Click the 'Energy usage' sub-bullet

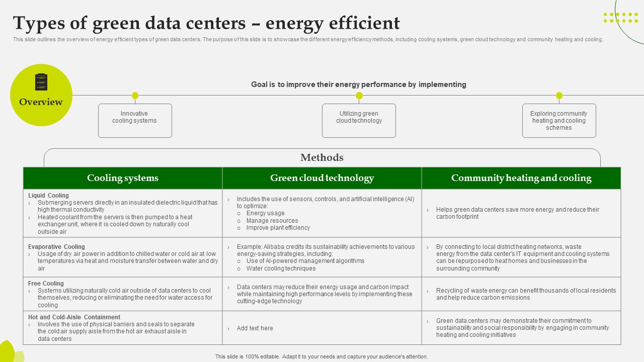[266, 213]
